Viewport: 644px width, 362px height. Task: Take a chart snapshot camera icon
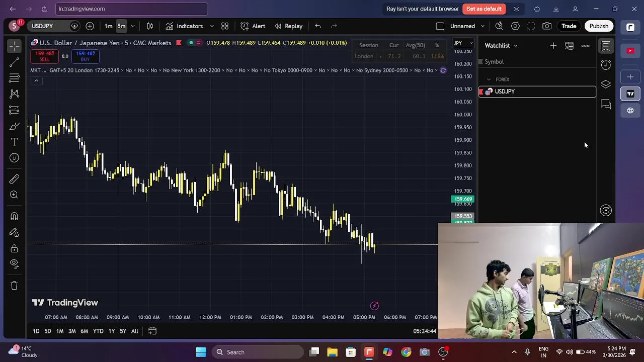(x=547, y=26)
